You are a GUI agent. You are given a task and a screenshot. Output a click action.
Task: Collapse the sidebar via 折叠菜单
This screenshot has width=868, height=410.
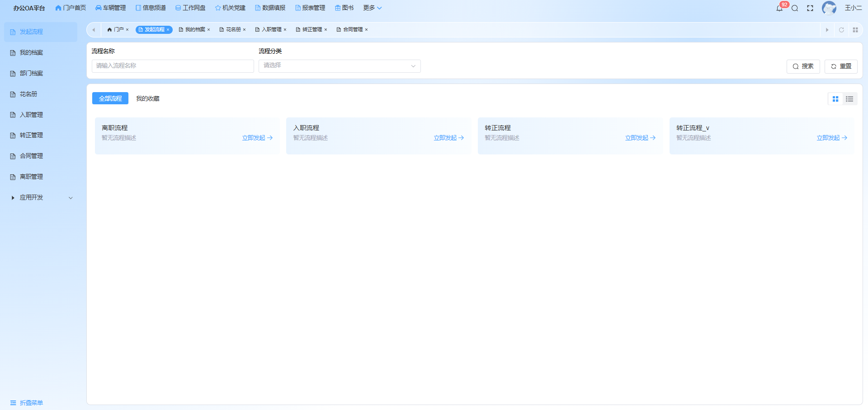pyautogui.click(x=26, y=403)
